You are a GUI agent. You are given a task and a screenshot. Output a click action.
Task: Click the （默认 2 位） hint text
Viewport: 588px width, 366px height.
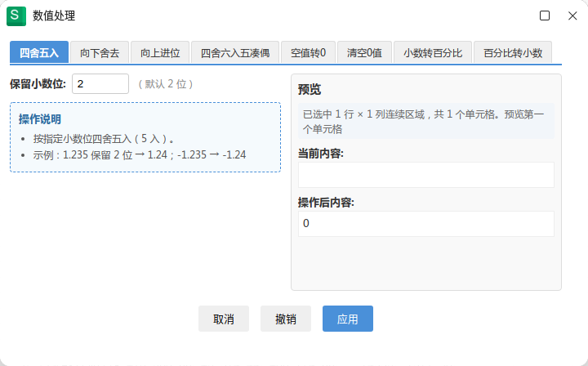(x=165, y=83)
